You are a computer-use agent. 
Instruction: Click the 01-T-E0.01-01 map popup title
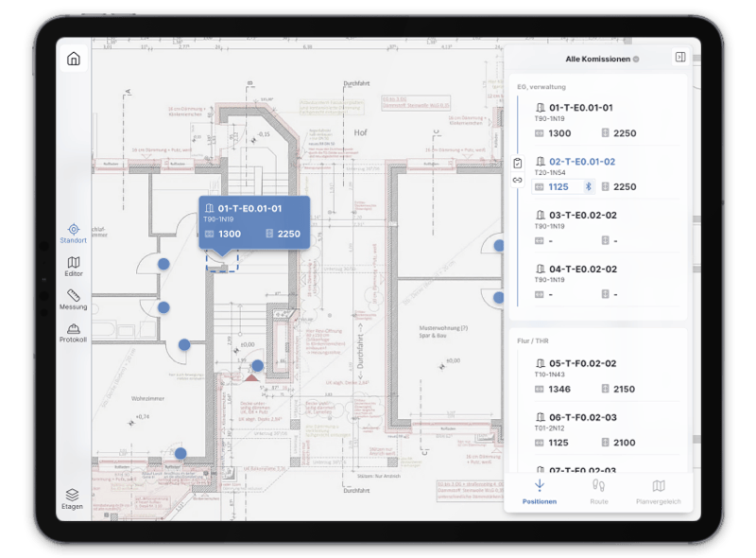point(249,208)
